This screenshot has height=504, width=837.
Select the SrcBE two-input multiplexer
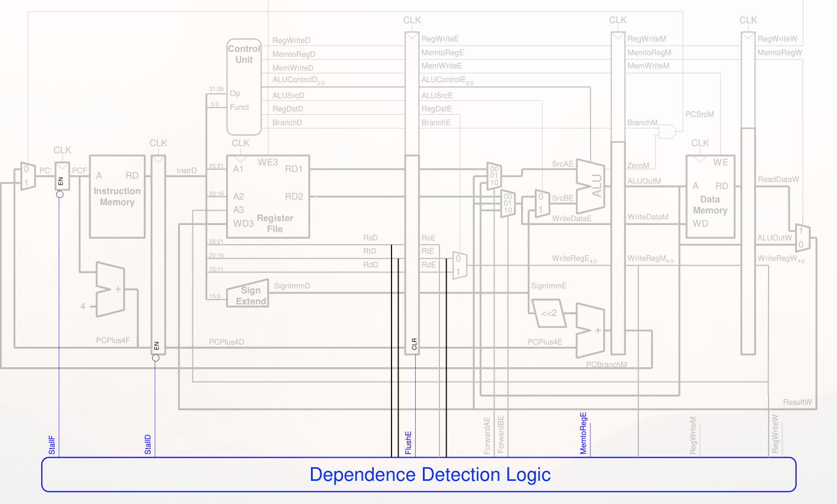click(542, 203)
